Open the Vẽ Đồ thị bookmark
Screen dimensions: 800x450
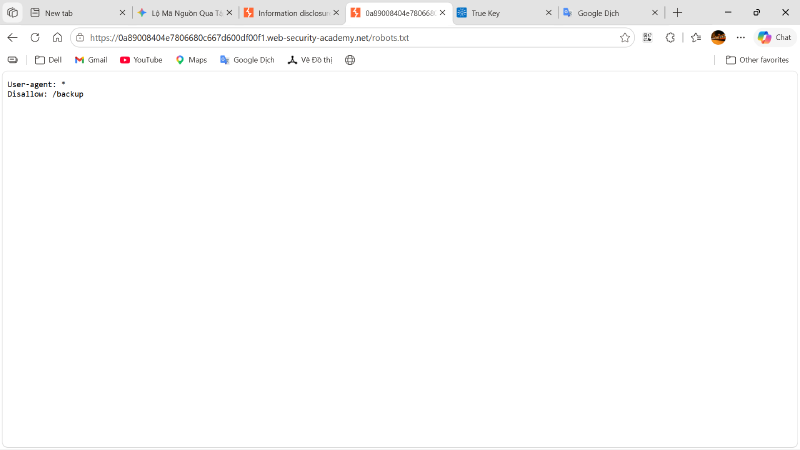point(310,60)
